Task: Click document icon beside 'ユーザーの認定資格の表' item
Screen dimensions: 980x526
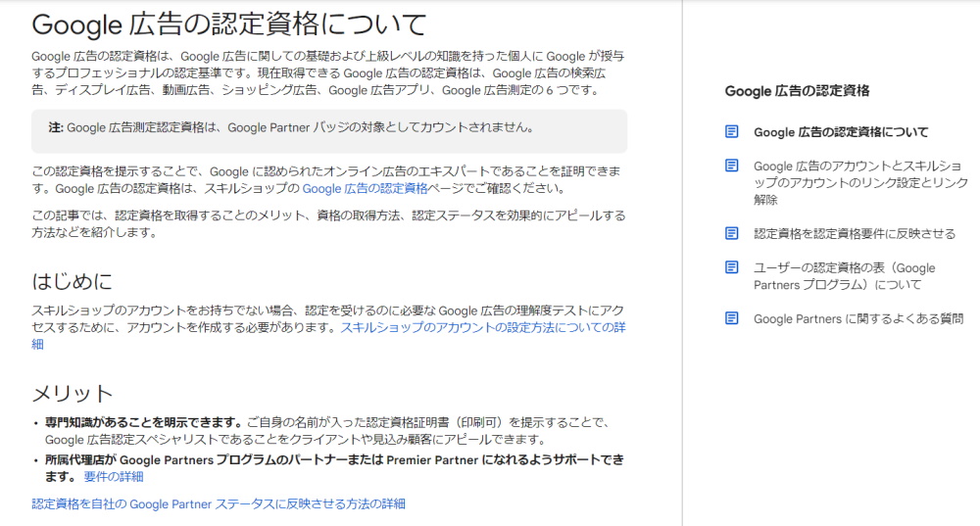Action: click(x=731, y=267)
